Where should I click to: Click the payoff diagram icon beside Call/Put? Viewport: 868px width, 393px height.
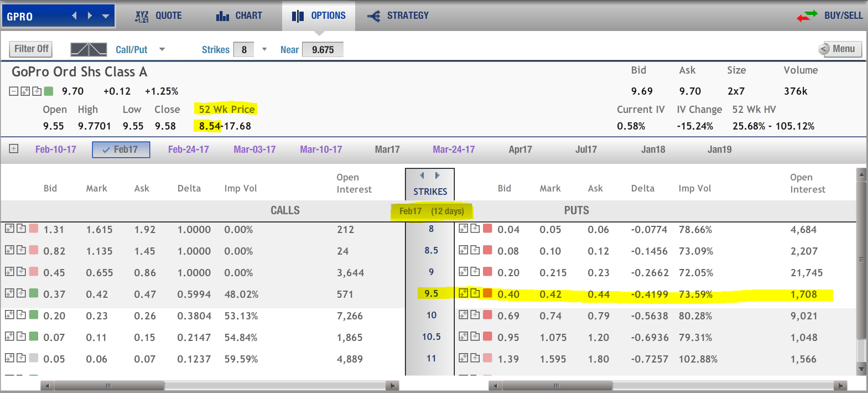coord(89,49)
